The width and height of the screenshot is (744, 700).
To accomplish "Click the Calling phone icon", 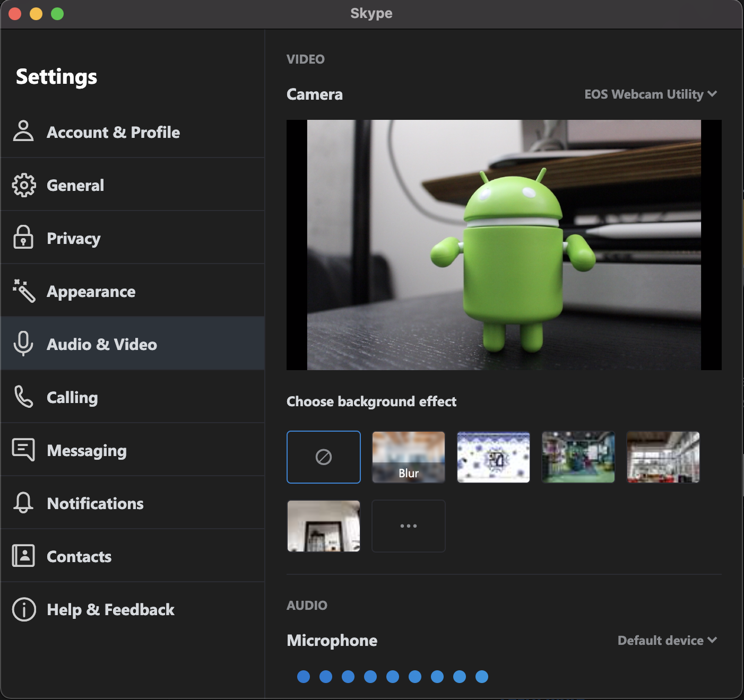I will (24, 397).
